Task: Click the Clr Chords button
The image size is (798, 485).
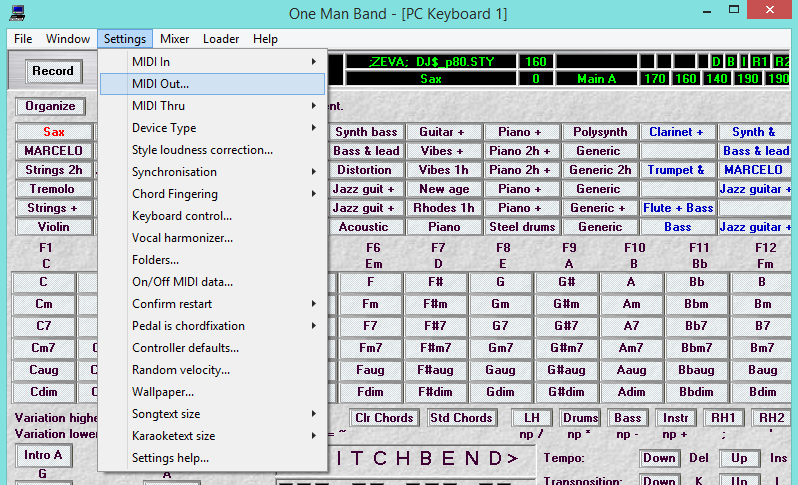Action: [x=384, y=418]
